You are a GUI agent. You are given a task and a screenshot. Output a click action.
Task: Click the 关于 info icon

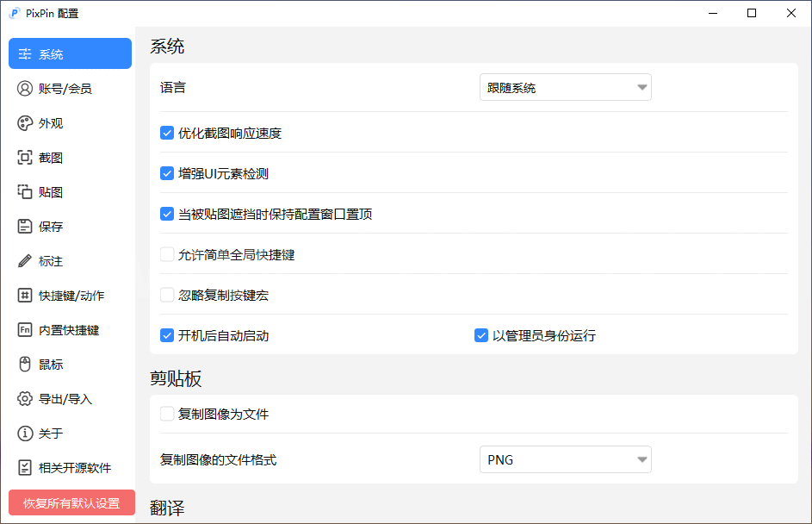click(25, 434)
